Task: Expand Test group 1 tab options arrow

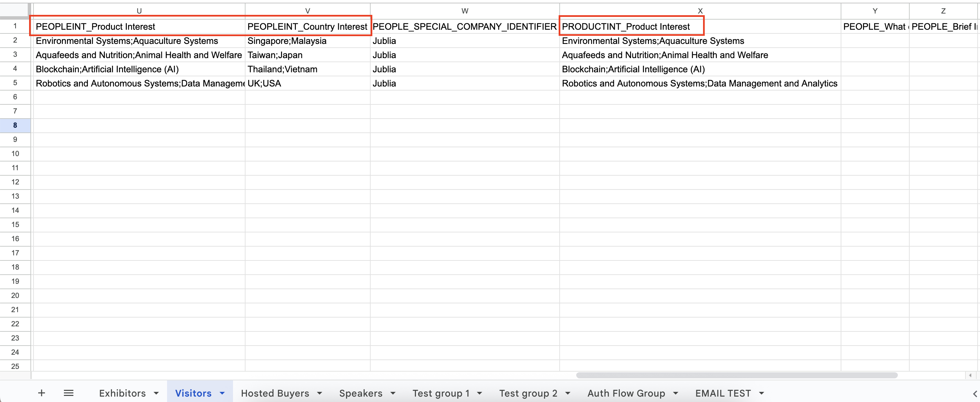Action: tap(480, 393)
